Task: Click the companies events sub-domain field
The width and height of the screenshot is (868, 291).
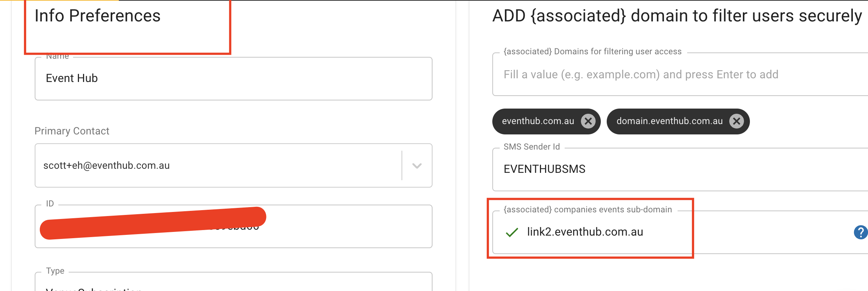Action: 680,232
